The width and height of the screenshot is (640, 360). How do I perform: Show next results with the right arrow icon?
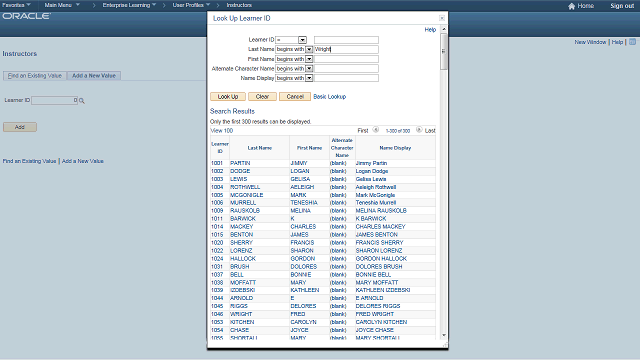coord(419,130)
